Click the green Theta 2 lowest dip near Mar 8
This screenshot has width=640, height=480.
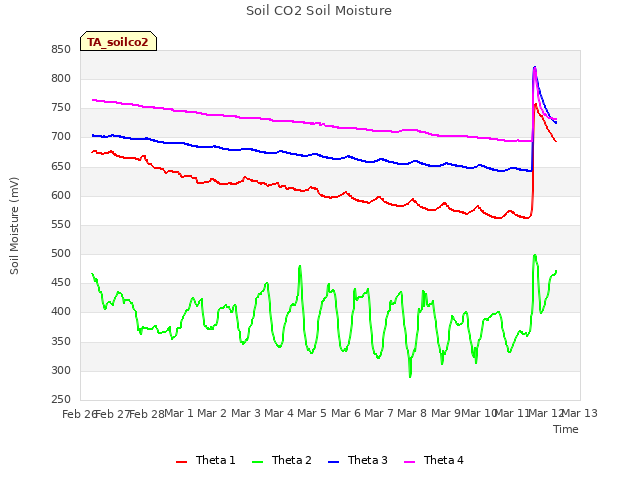(410, 376)
